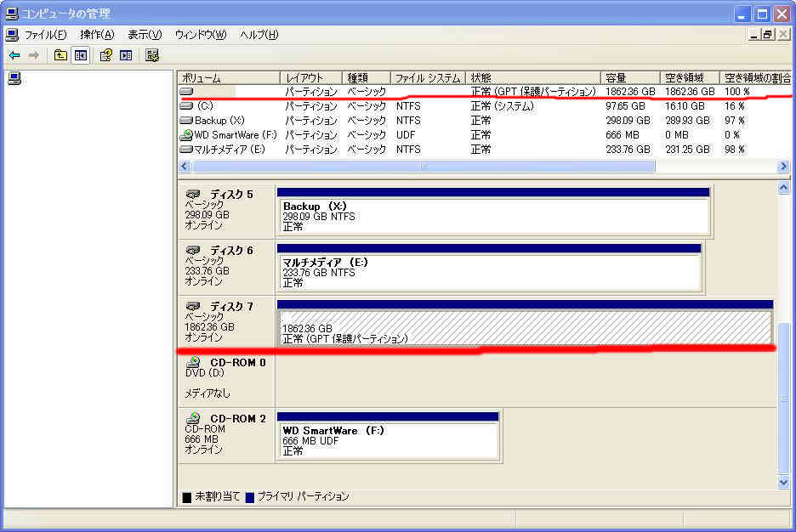The width and height of the screenshot is (796, 532).
Task: Click the menu bar MMC document icon
Action: 12,35
